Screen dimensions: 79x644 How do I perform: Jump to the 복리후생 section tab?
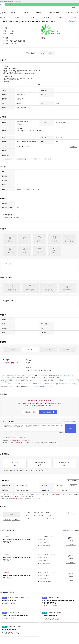(46, 18)
